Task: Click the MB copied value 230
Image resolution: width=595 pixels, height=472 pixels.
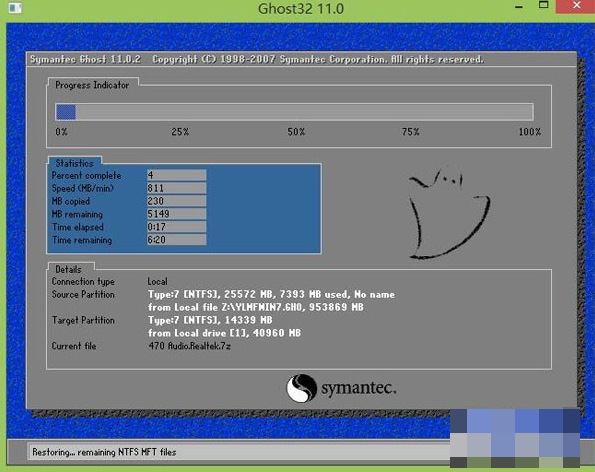Action: pyautogui.click(x=176, y=201)
